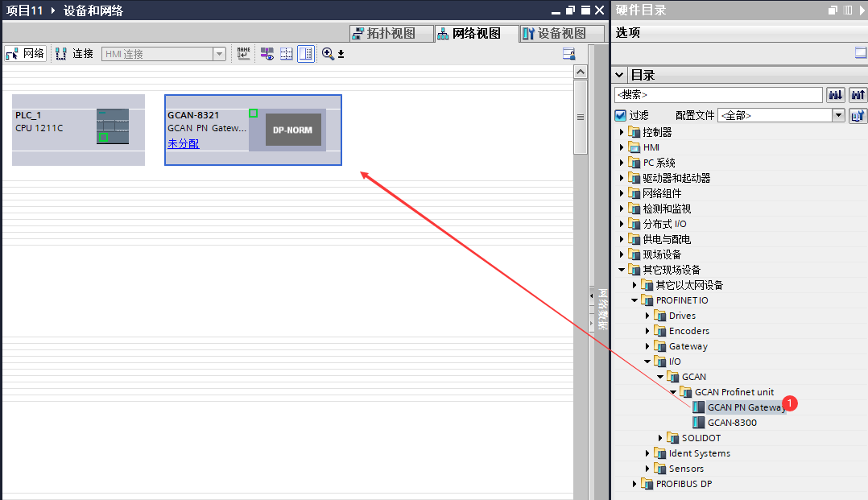The height and width of the screenshot is (500, 868).
Task: Click the profile configuration icon beside 全部
Action: (x=858, y=115)
